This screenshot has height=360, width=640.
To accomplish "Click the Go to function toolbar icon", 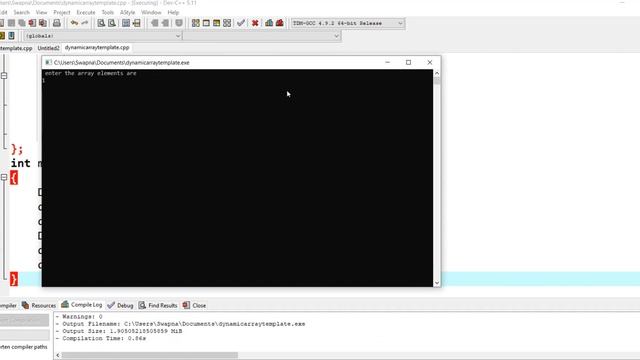I will pos(126,23).
